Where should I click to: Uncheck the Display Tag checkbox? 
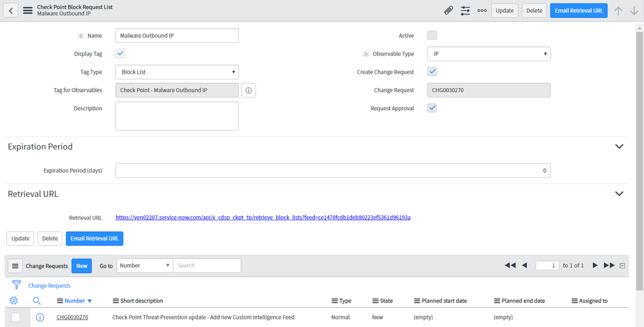(x=121, y=53)
